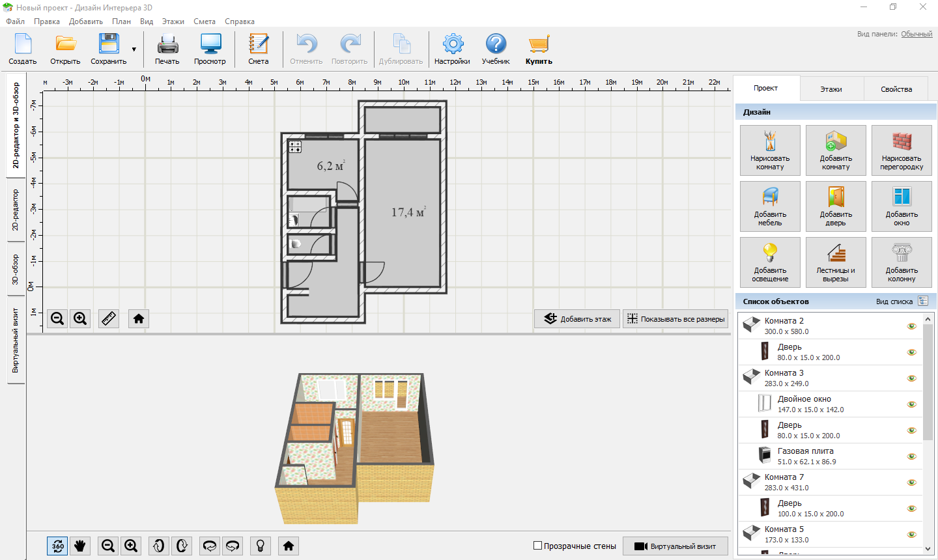Click the 'Добавить этаж' button
938x560 pixels.
point(577,319)
